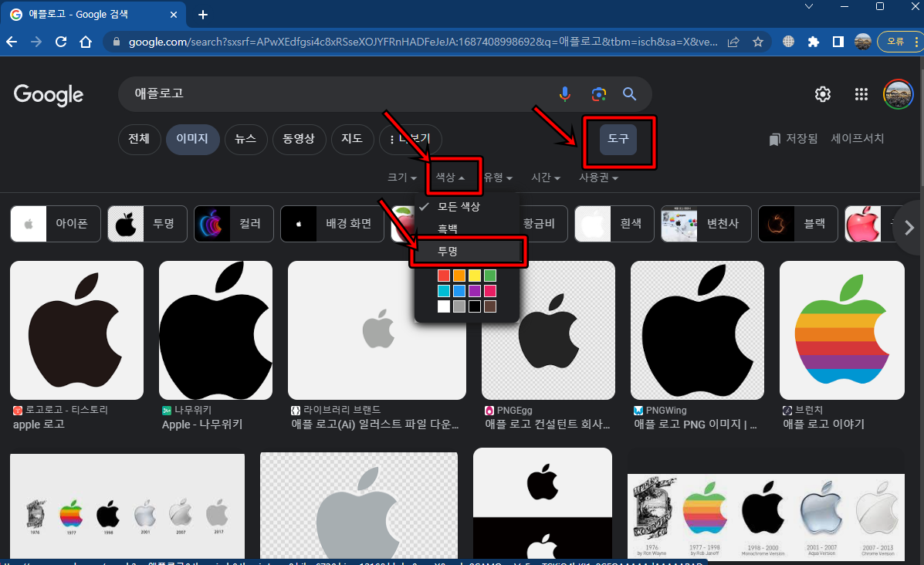The image size is (924, 565).
Task: Open 나무위키 Apple logo thumbnail
Action: click(x=215, y=330)
